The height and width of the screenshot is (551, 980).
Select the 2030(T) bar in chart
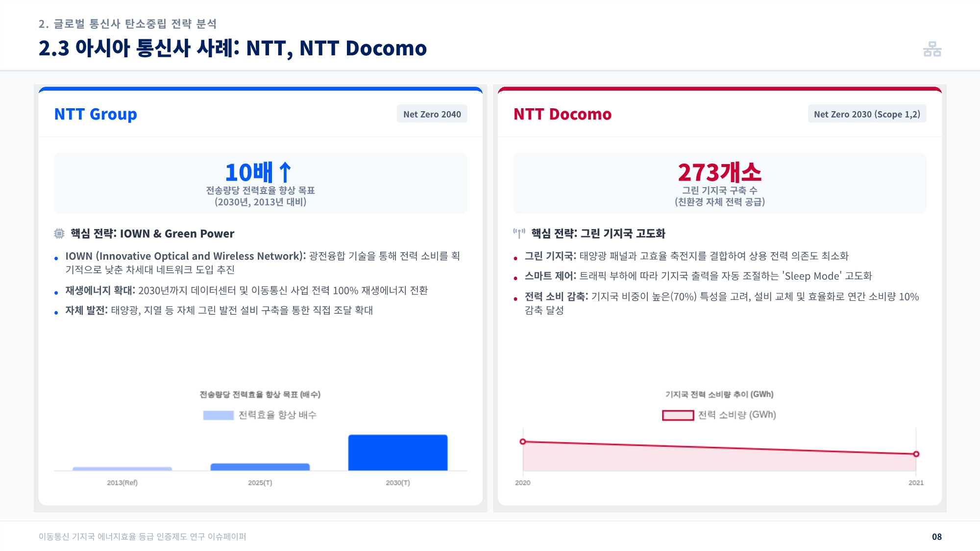397,453
